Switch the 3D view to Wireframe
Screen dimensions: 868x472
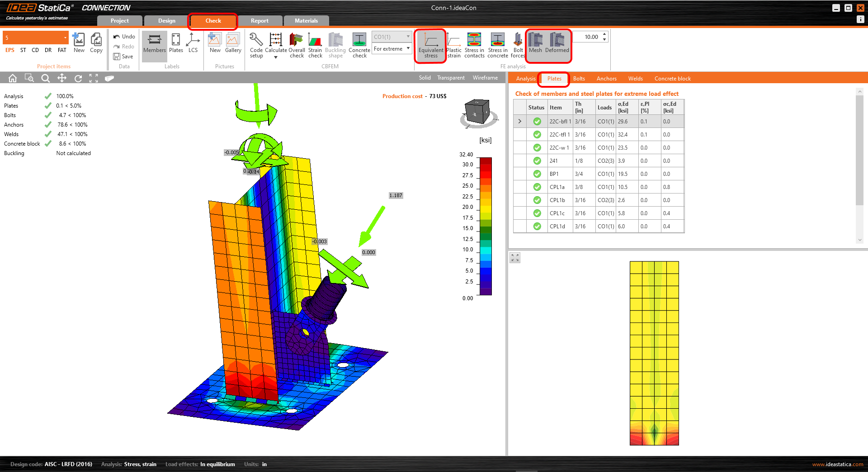click(485, 77)
